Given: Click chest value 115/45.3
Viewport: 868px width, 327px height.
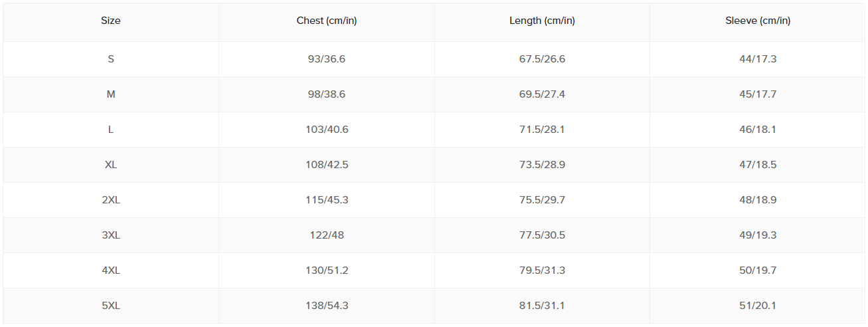Looking at the screenshot, I should (327, 200).
